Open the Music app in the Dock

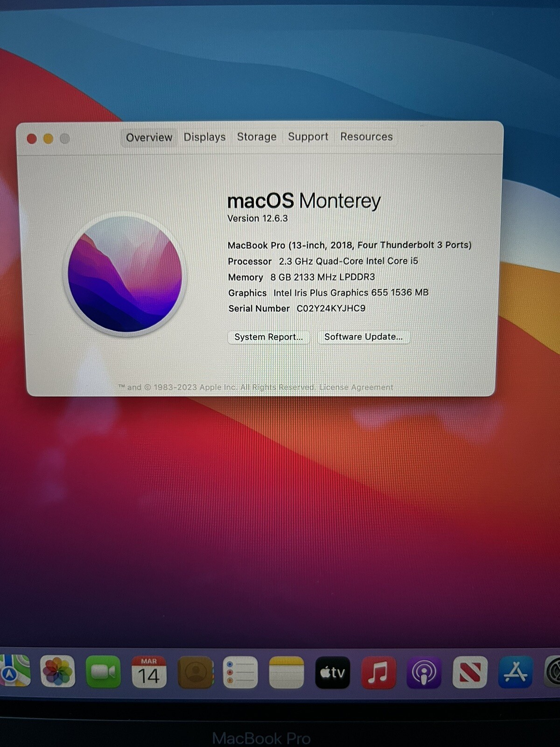click(378, 671)
